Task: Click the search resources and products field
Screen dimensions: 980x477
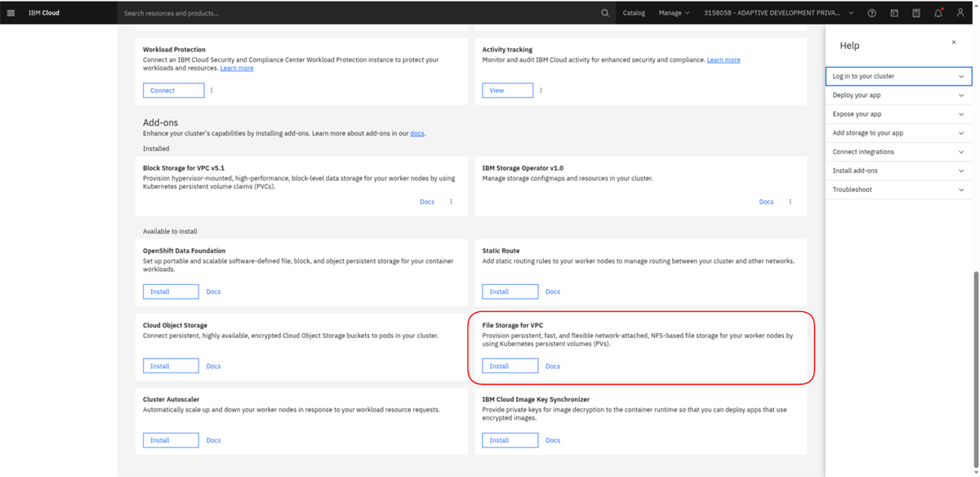Action: click(x=357, y=13)
